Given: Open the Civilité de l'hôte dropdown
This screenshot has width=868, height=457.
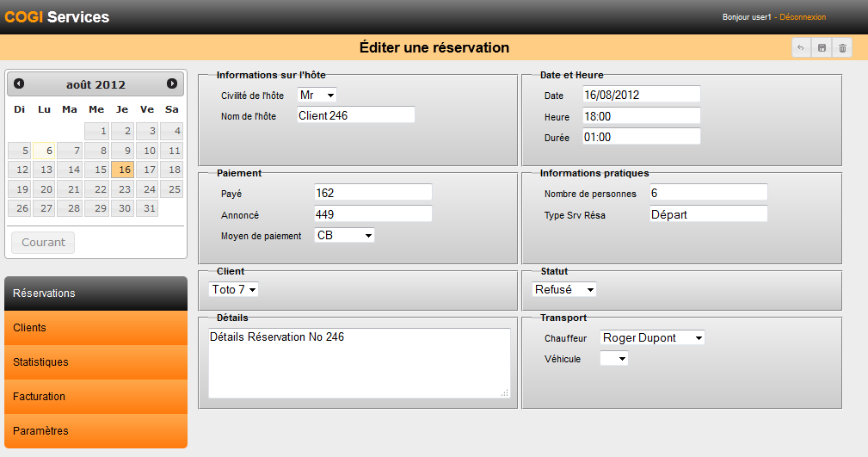Looking at the screenshot, I should click(317, 95).
